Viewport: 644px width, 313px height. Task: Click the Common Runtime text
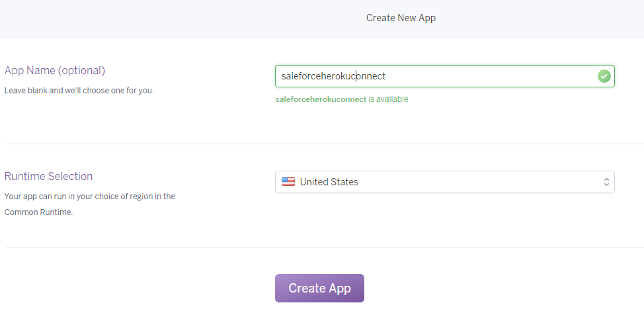pos(38,212)
